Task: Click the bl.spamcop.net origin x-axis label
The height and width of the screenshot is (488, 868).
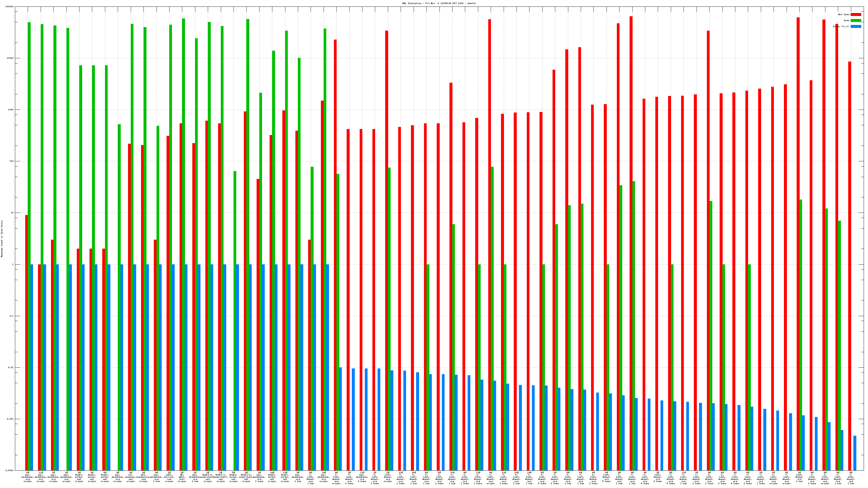Action: pos(130,477)
